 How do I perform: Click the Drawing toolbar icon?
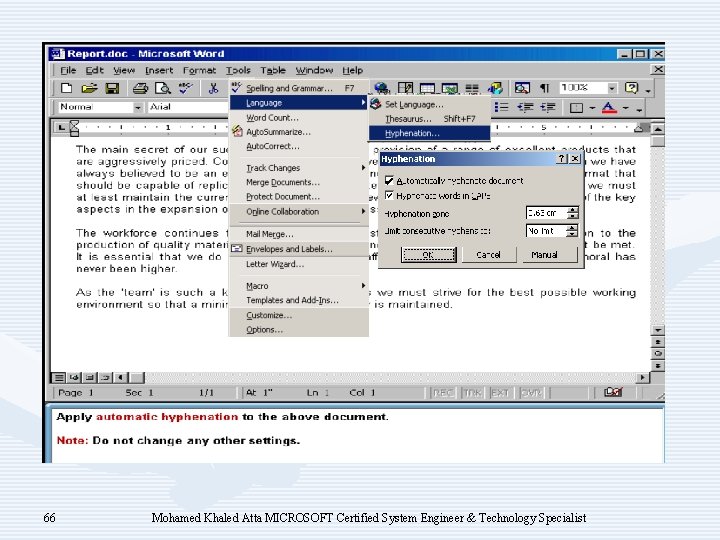495,88
